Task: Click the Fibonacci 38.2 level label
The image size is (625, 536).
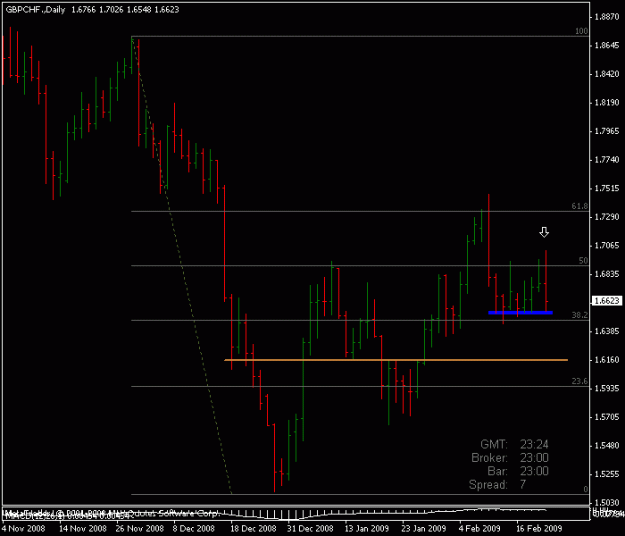Action: pyautogui.click(x=580, y=315)
